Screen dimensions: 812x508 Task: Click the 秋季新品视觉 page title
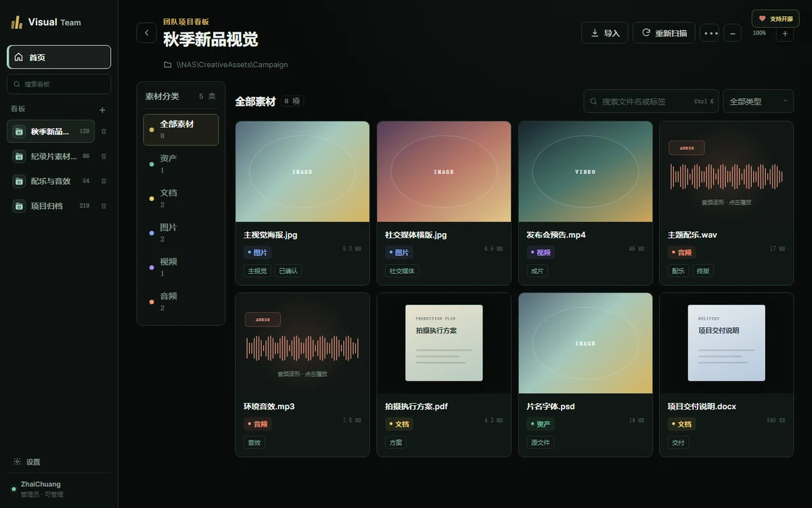[x=210, y=39]
